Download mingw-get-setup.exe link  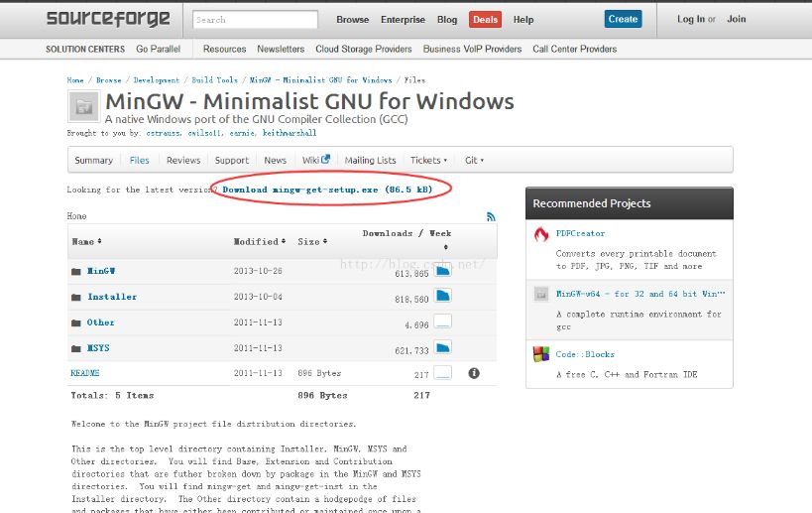click(x=327, y=190)
